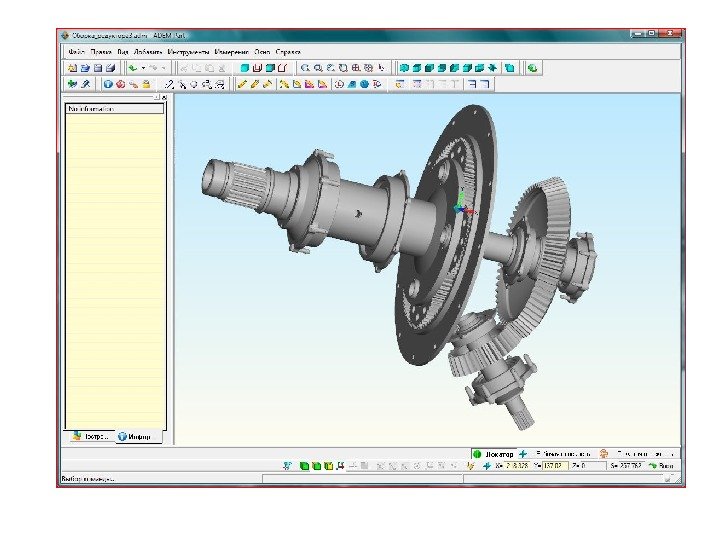
Task: Select the Локатор status bar tab
Action: click(x=494, y=454)
